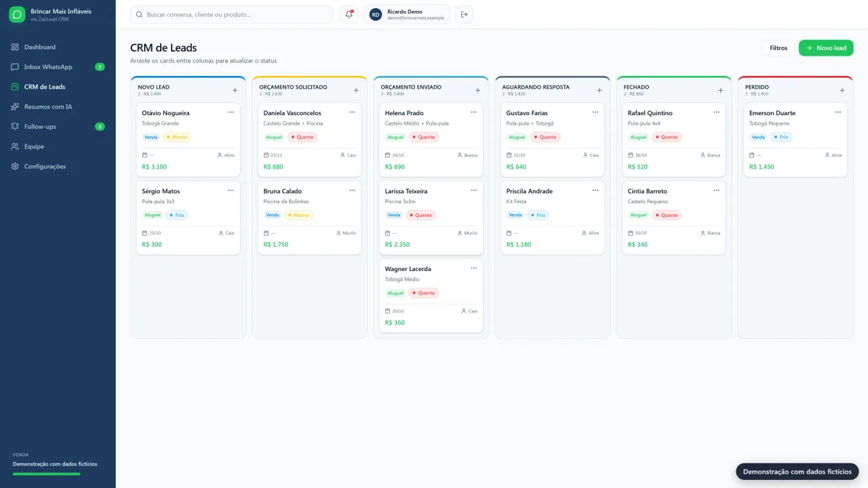Click Inbox WhatsApp unread badge 7
Screen dimensions: 868x488
100,67
